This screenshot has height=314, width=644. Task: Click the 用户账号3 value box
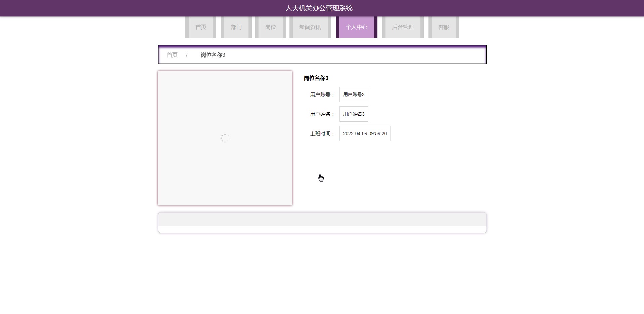(354, 94)
